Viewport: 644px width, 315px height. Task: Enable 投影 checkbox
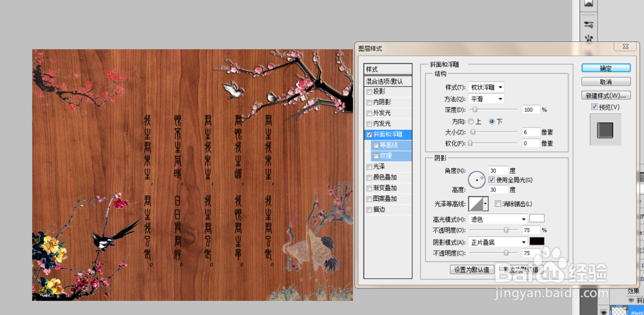[x=369, y=91]
